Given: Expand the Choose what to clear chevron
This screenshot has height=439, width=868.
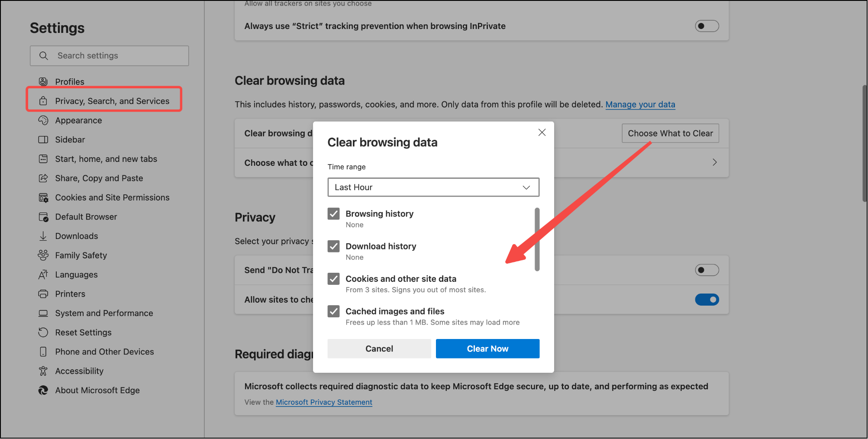Looking at the screenshot, I should pyautogui.click(x=714, y=162).
